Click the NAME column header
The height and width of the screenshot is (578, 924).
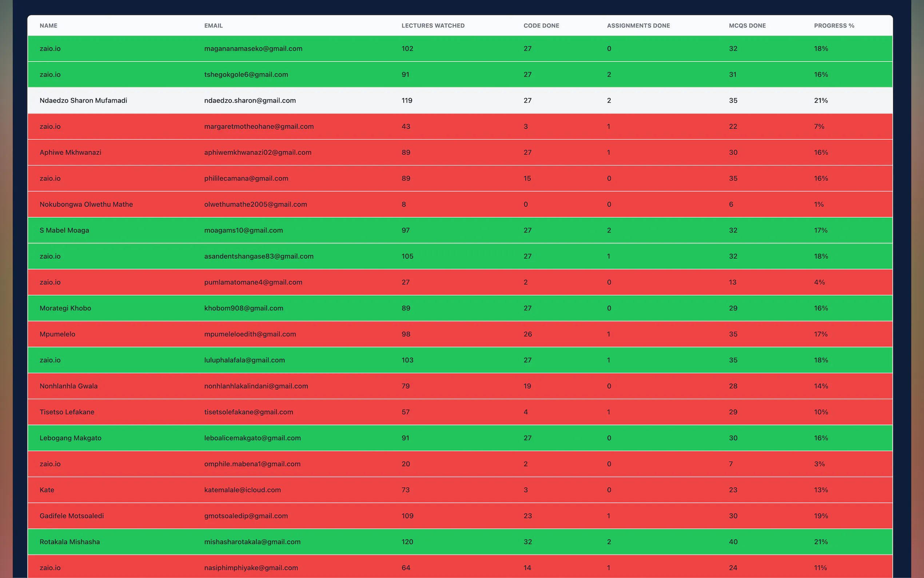[x=48, y=25]
